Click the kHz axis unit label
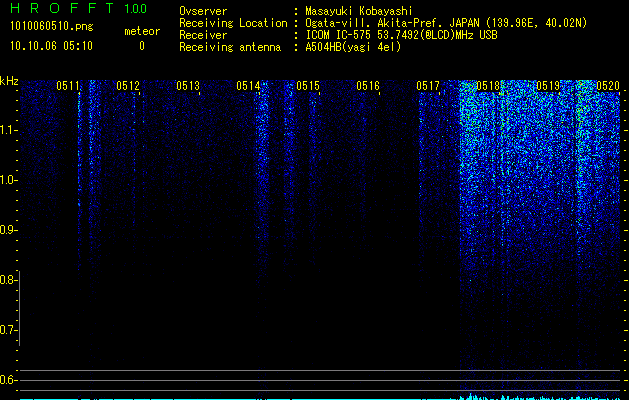Screen dimensions: 629x400 pos(9,81)
